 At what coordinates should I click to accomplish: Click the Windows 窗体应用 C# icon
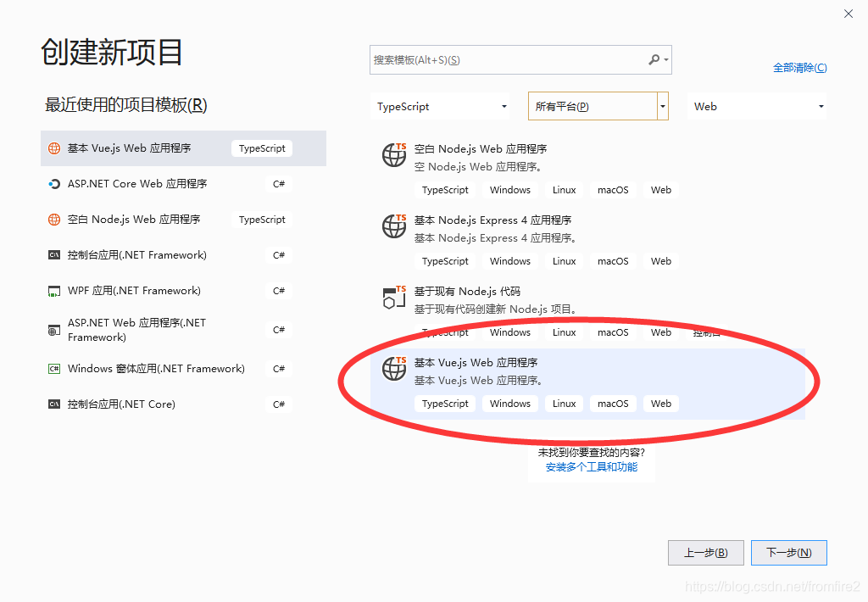[x=55, y=368]
